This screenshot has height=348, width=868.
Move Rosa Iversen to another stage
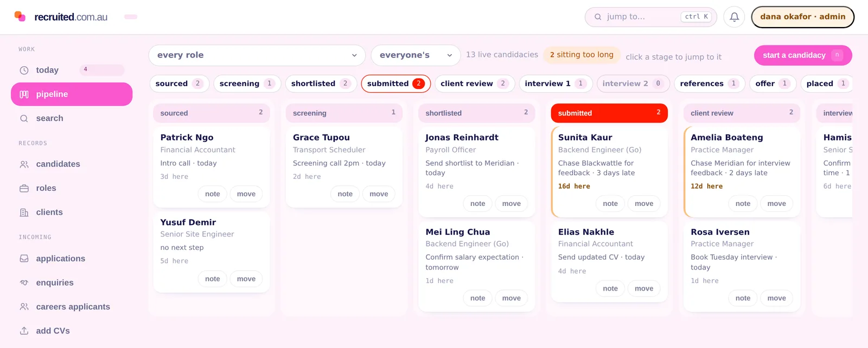[x=777, y=298]
